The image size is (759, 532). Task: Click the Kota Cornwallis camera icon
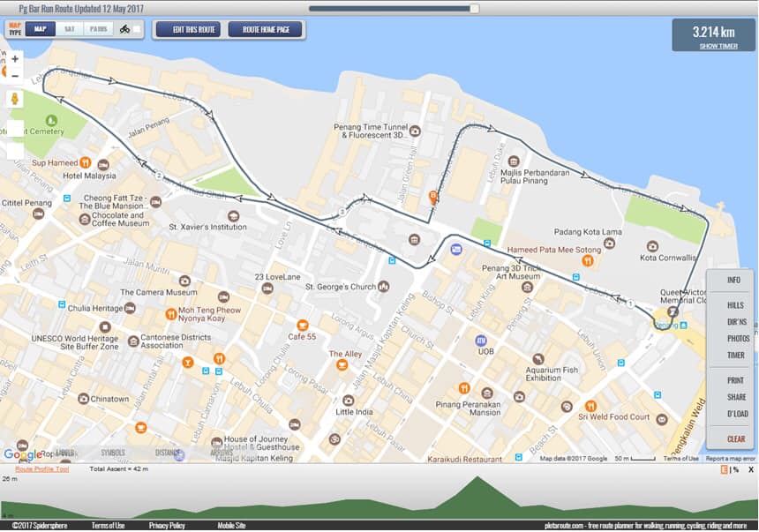click(x=652, y=246)
